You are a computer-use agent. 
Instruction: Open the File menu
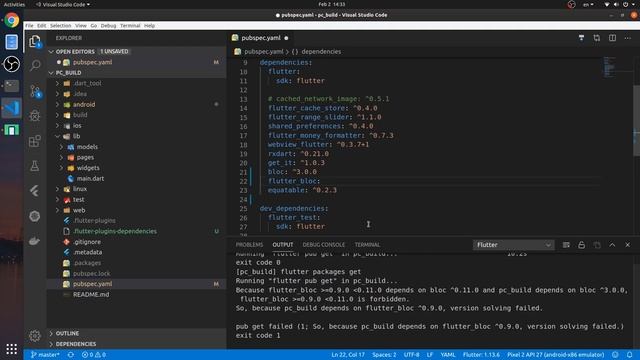pyautogui.click(x=29, y=26)
